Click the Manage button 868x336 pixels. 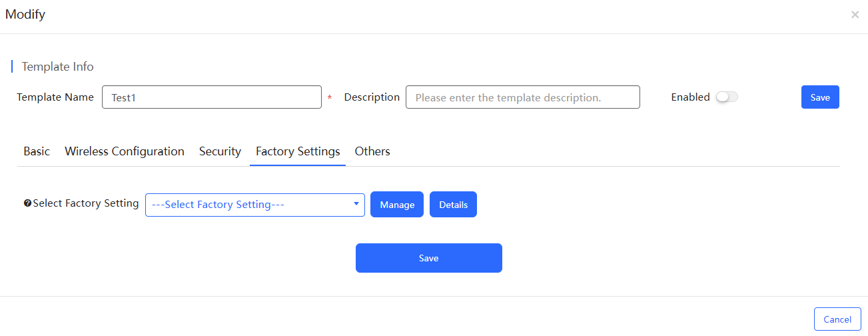coord(397,205)
